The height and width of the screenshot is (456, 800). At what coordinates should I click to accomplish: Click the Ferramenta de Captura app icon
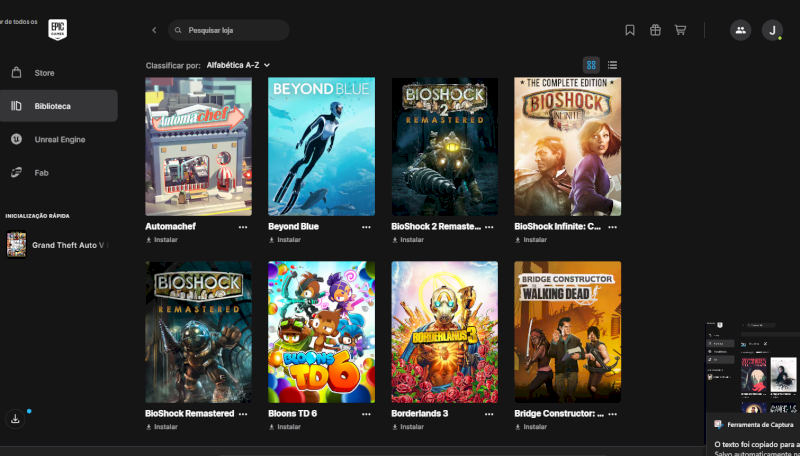718,424
